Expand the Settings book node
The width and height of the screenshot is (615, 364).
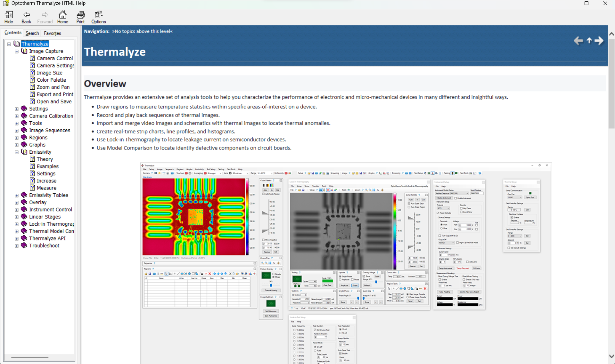17,109
